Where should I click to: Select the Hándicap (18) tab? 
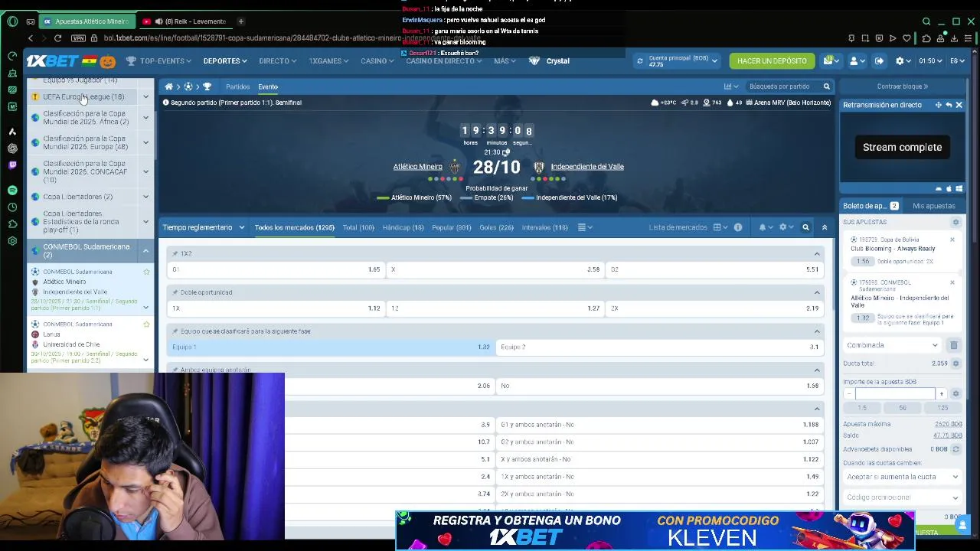click(x=403, y=227)
